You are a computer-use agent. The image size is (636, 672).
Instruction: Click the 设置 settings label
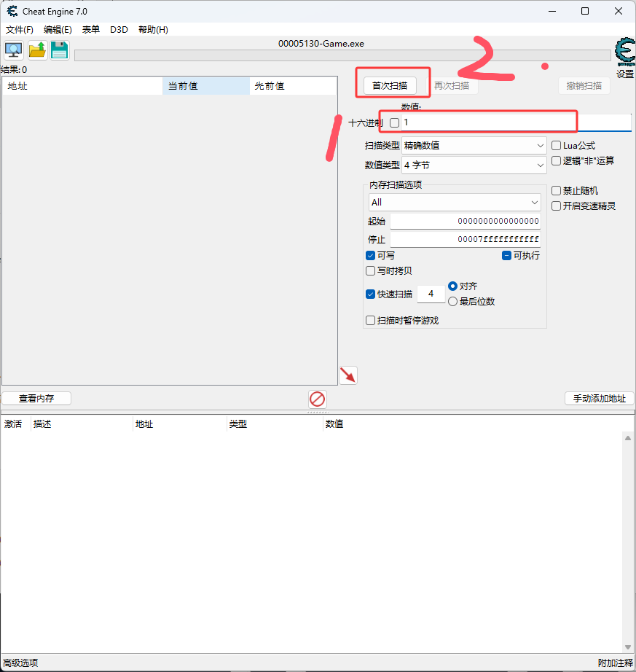(x=625, y=74)
